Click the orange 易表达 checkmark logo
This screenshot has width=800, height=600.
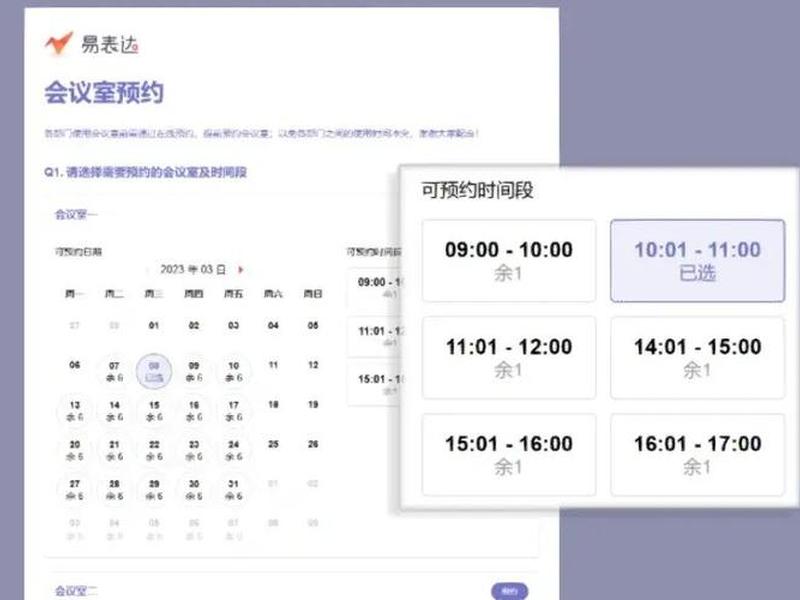click(x=59, y=43)
